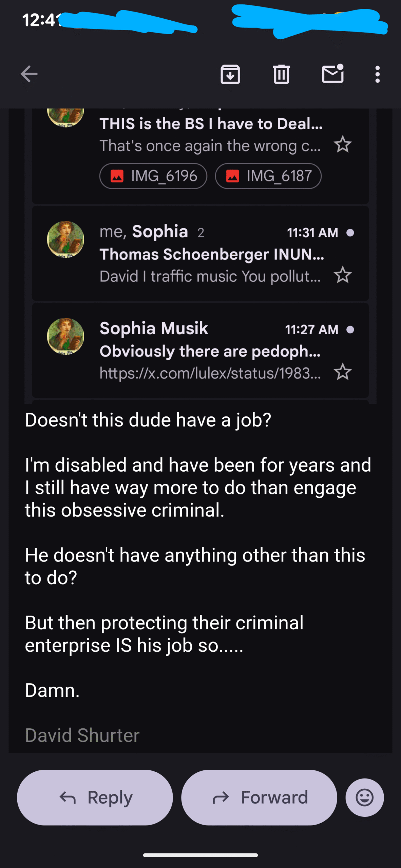Delete the email with the trash icon
The height and width of the screenshot is (868, 401).
pyautogui.click(x=281, y=74)
